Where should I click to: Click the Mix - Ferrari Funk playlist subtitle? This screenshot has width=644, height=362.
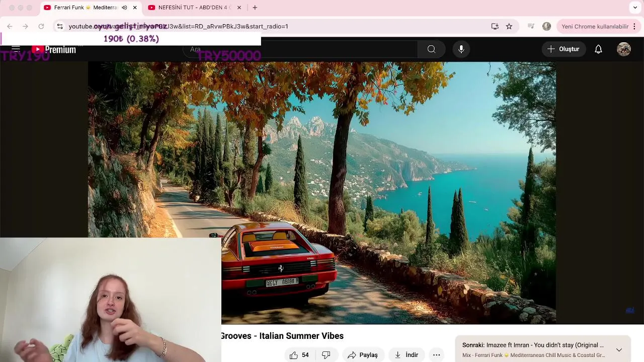[x=533, y=355]
